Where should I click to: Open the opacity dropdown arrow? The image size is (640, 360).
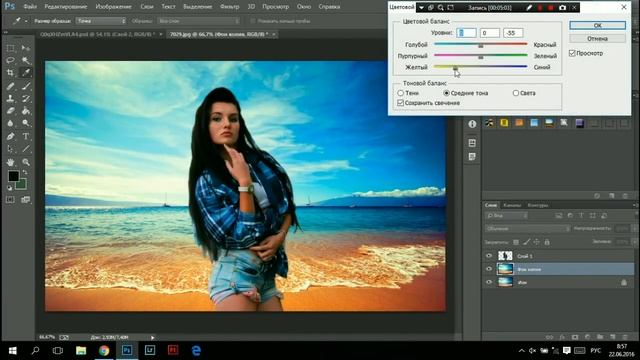click(x=634, y=229)
